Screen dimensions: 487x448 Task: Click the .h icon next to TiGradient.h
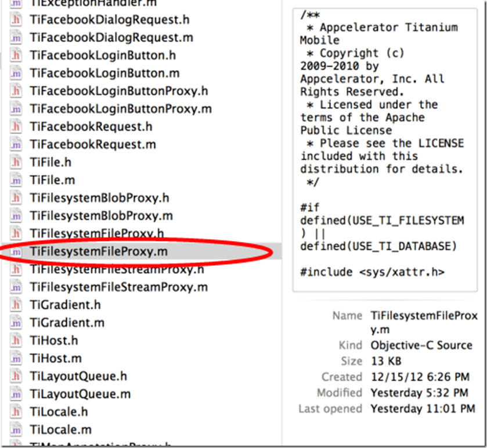pyautogui.click(x=15, y=304)
